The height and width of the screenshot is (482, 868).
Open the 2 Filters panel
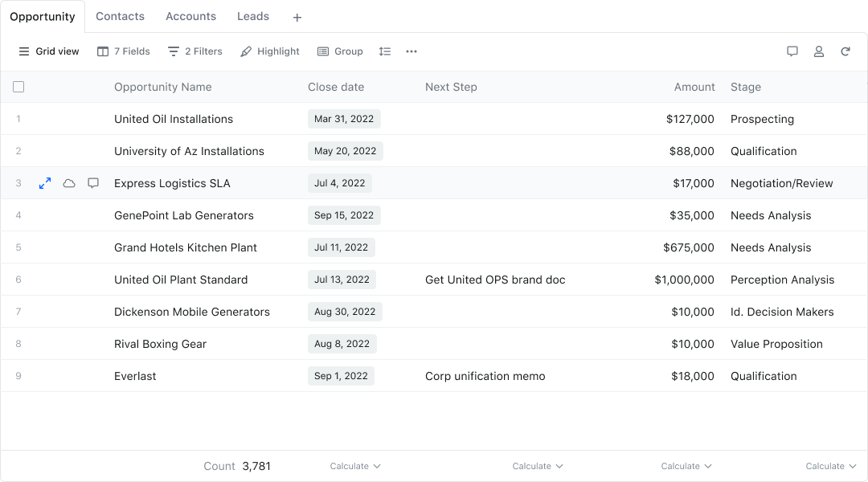[x=194, y=51]
